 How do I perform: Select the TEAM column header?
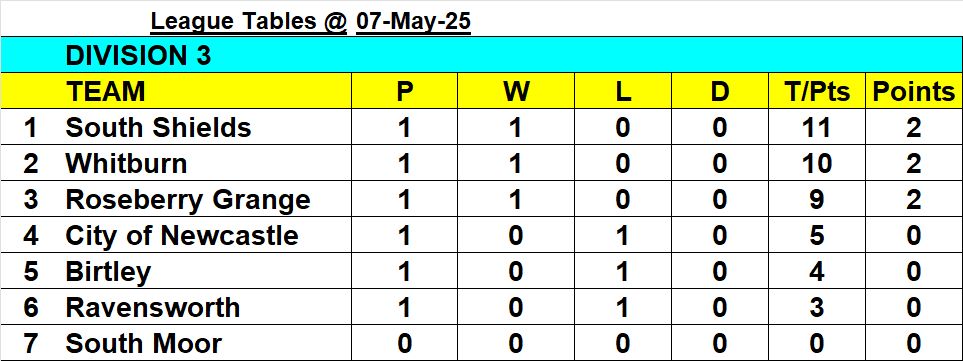106,91
